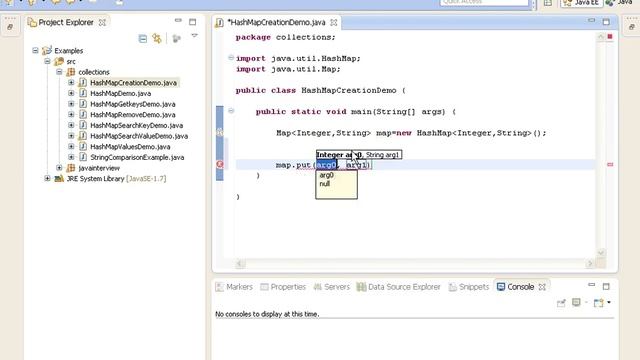
Task: Restore the right minimized view stack icon
Action: (x=631, y=27)
